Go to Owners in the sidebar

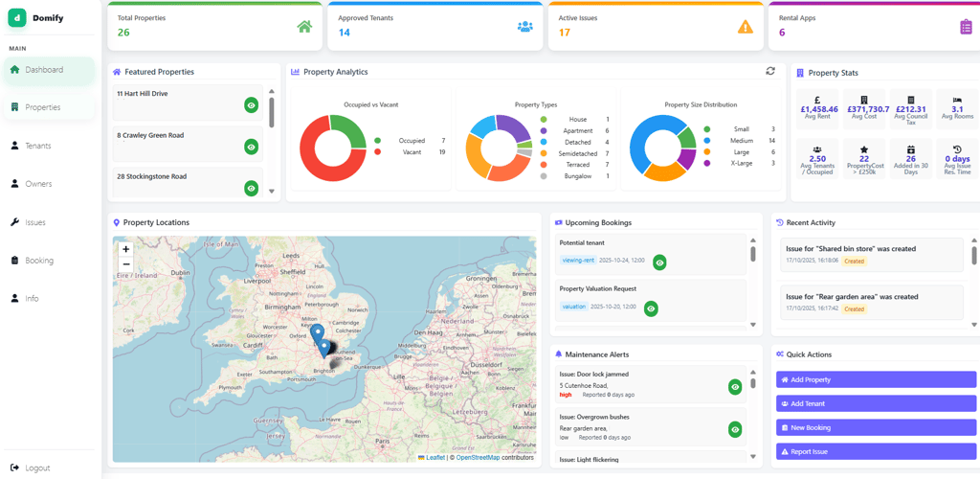click(x=50, y=184)
